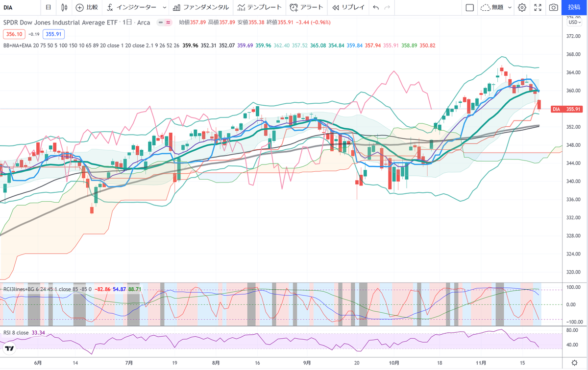Enter fullscreen mode
588x370 pixels.
click(538, 7)
